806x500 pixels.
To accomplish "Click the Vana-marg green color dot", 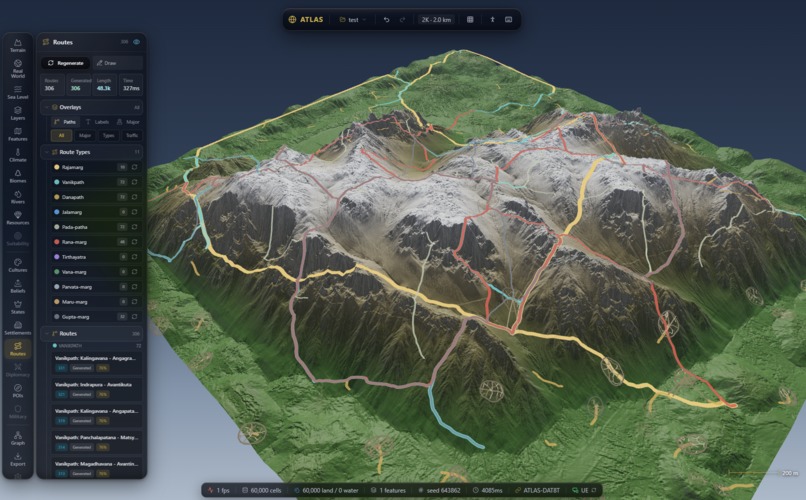I will [57, 271].
